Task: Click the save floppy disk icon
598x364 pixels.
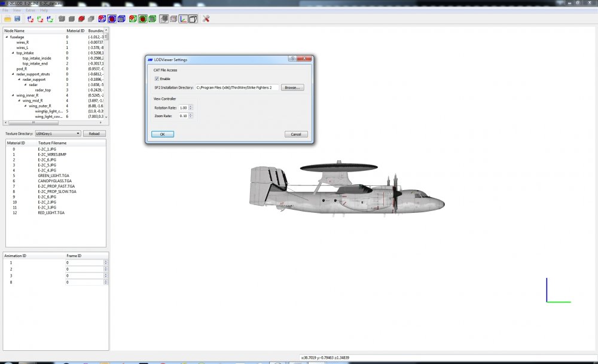Action: (17, 19)
